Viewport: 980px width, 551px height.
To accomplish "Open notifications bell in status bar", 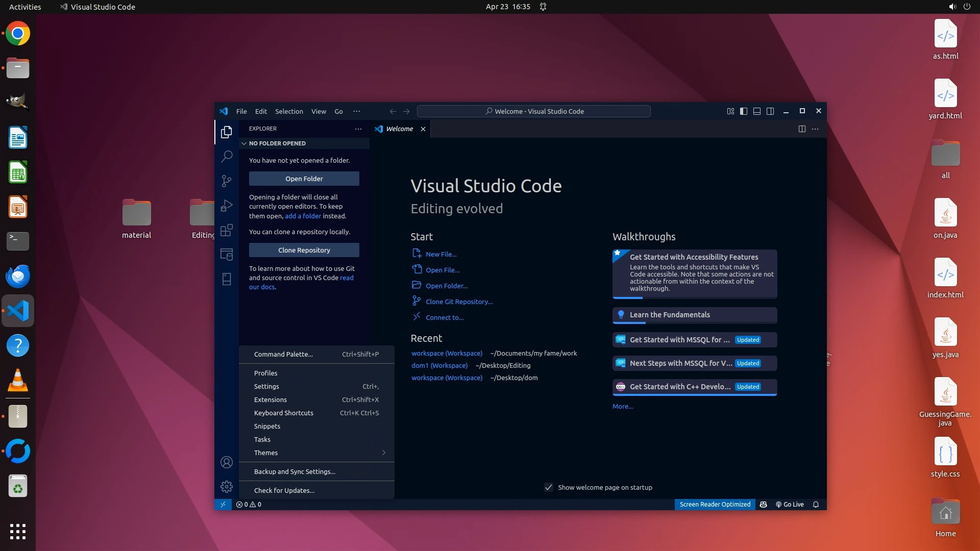I will pyautogui.click(x=816, y=504).
